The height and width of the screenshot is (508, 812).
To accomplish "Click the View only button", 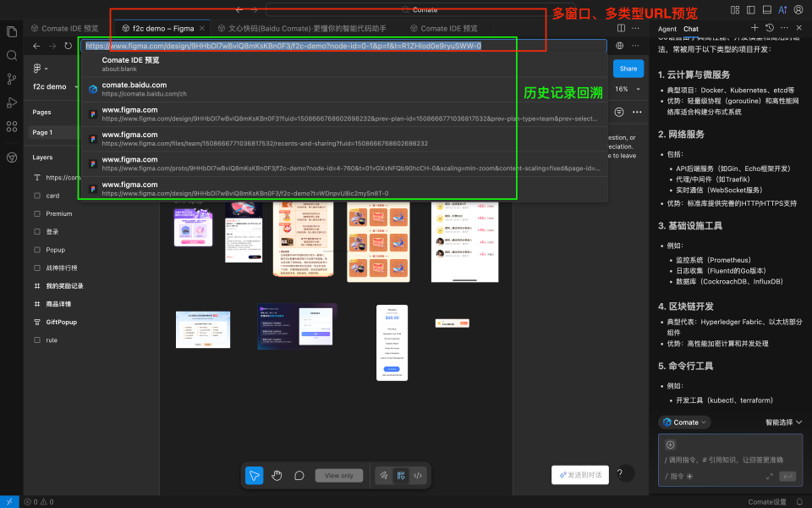I will [339, 475].
